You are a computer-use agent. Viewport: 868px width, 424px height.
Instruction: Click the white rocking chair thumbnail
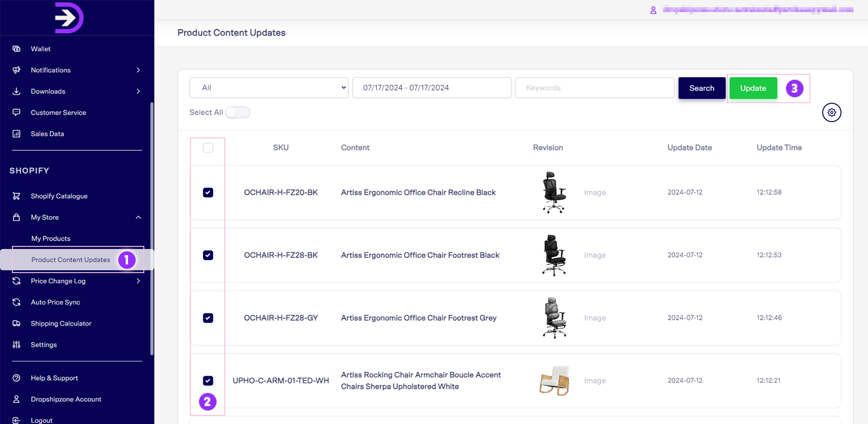(x=554, y=381)
